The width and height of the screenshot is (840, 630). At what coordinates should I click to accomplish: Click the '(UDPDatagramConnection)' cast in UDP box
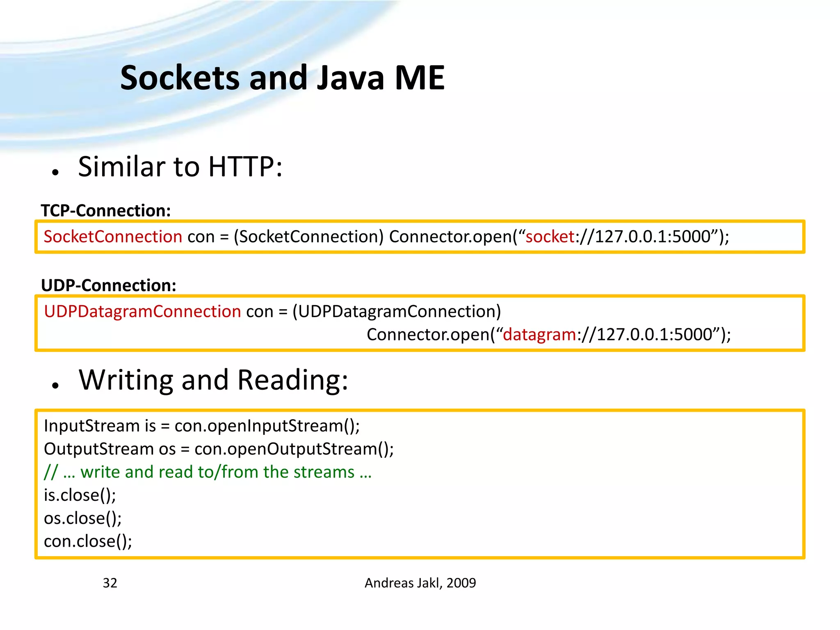pos(397,312)
